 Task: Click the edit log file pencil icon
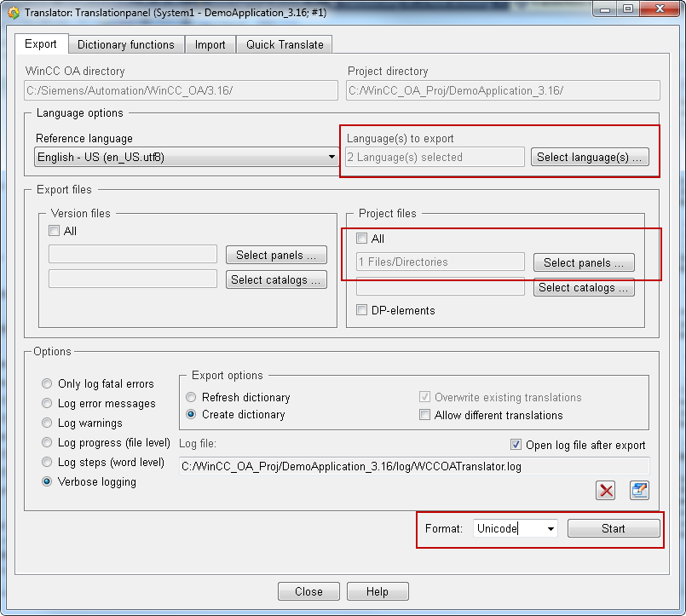point(639,490)
